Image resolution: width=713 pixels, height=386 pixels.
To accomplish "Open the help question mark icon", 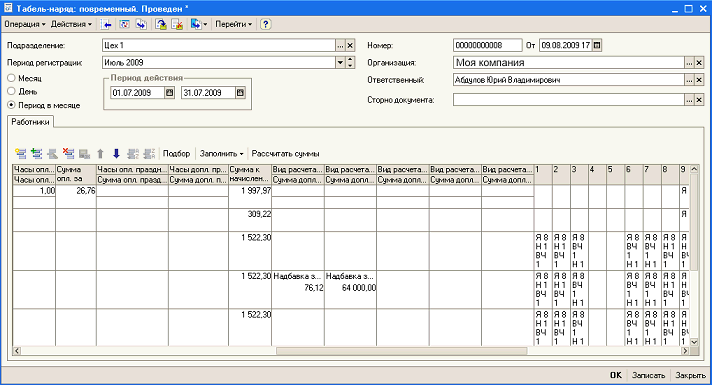I will (x=266, y=25).
